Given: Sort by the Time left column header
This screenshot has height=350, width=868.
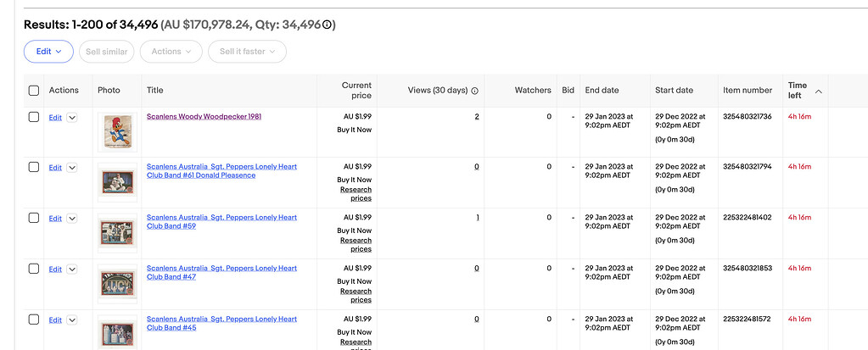Looking at the screenshot, I should pos(798,91).
